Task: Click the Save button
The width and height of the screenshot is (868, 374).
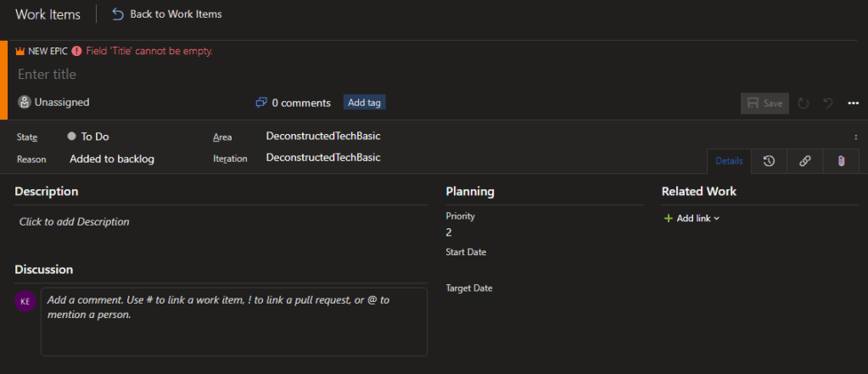Action: click(764, 103)
